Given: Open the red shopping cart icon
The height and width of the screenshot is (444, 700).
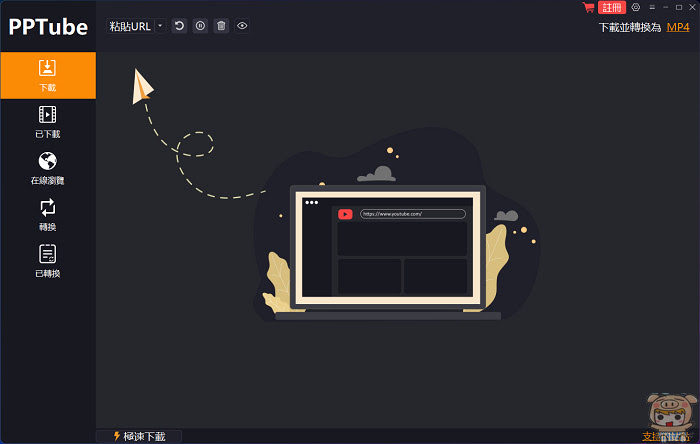Looking at the screenshot, I should pyautogui.click(x=588, y=7).
